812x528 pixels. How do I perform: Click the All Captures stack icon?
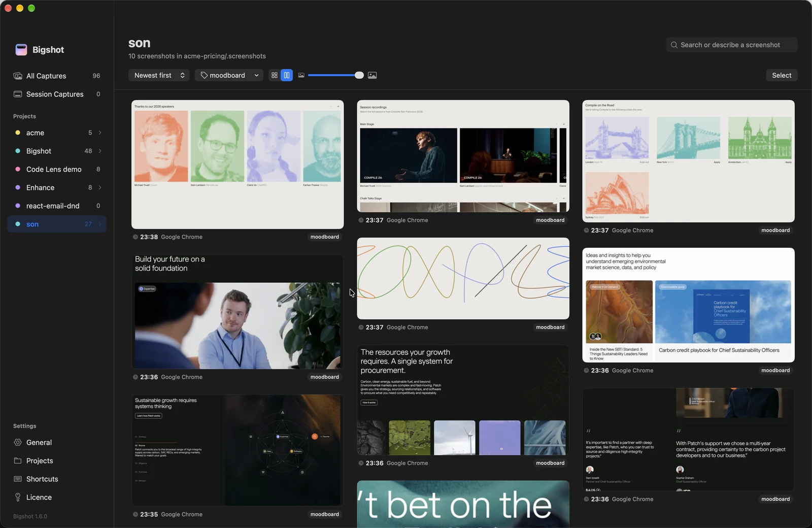(x=18, y=76)
